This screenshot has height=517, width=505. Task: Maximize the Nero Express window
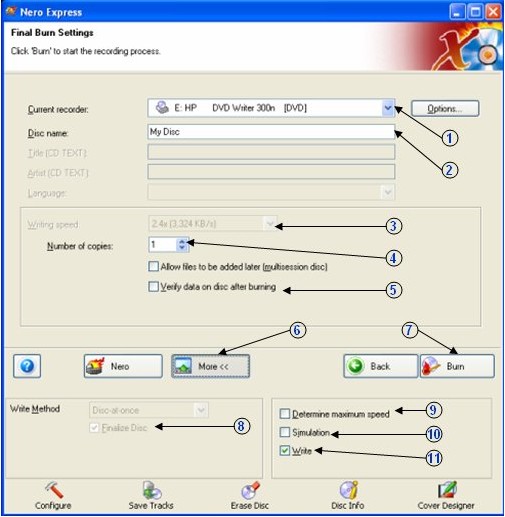[475, 12]
